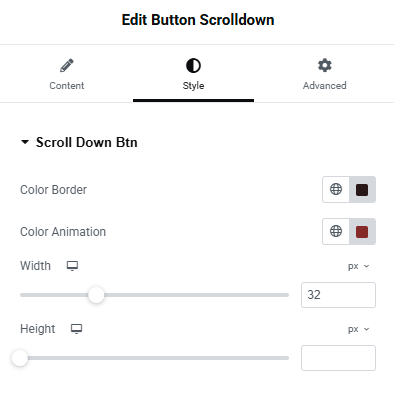Click the Advanced gear icon
394x393 pixels.
(x=325, y=65)
